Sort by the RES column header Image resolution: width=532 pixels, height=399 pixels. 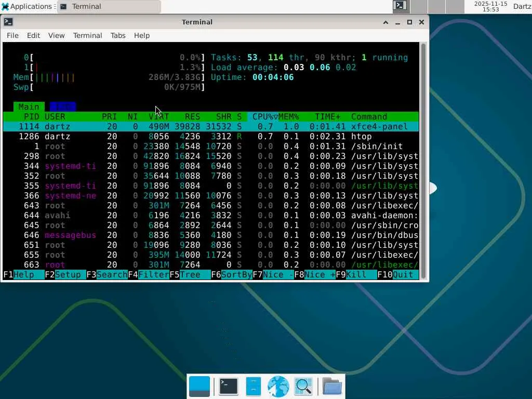pos(192,117)
